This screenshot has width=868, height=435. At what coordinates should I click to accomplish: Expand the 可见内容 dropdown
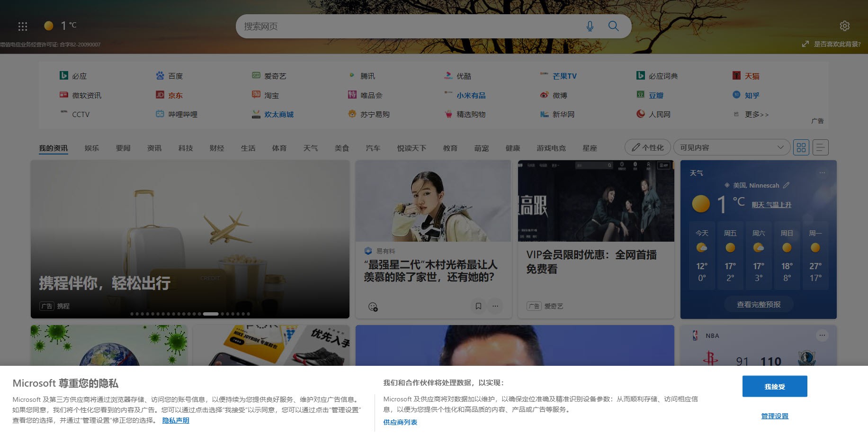(x=732, y=147)
